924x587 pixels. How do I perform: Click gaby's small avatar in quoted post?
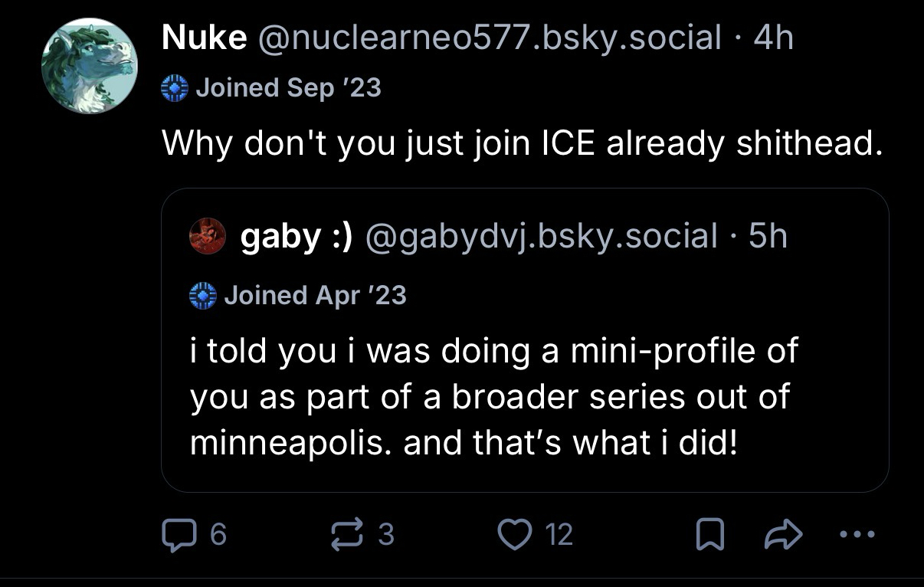[x=208, y=237]
